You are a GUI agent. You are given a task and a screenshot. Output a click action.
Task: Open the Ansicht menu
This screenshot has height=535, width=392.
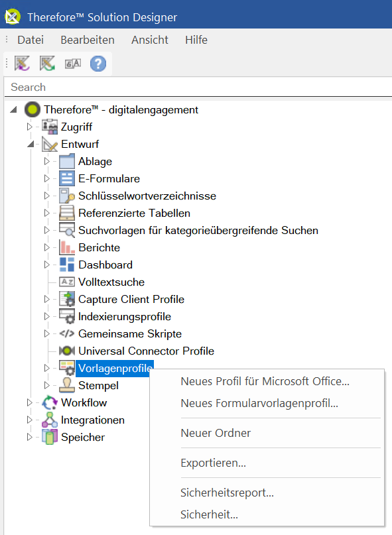pyautogui.click(x=150, y=40)
